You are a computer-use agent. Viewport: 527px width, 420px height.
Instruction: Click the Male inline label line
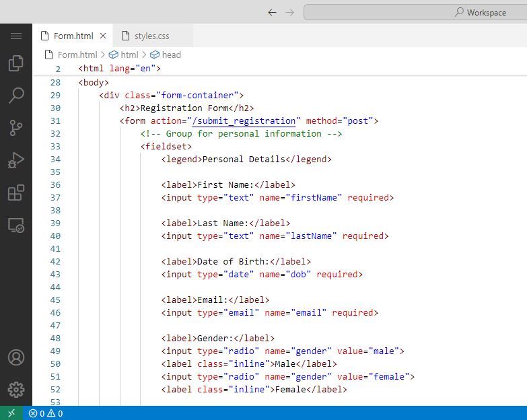(x=249, y=364)
